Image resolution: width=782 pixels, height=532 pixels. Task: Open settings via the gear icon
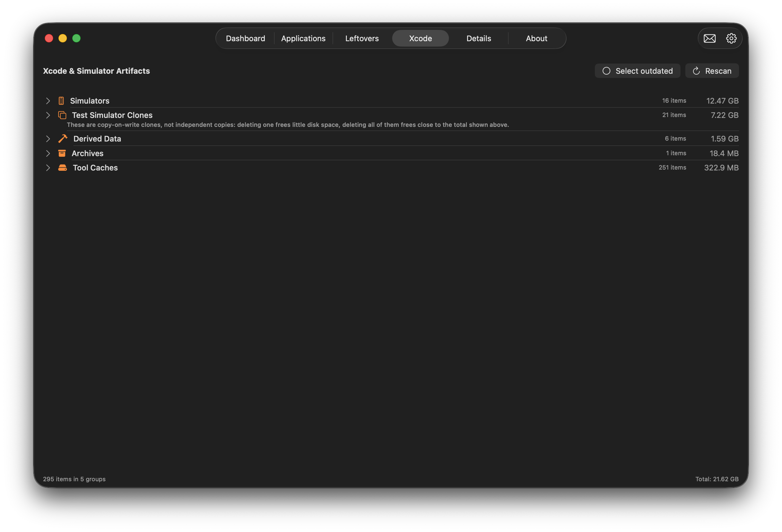click(x=731, y=38)
